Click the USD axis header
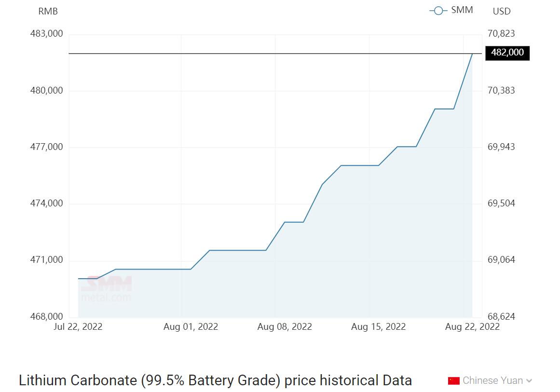560x392 pixels. pos(502,11)
